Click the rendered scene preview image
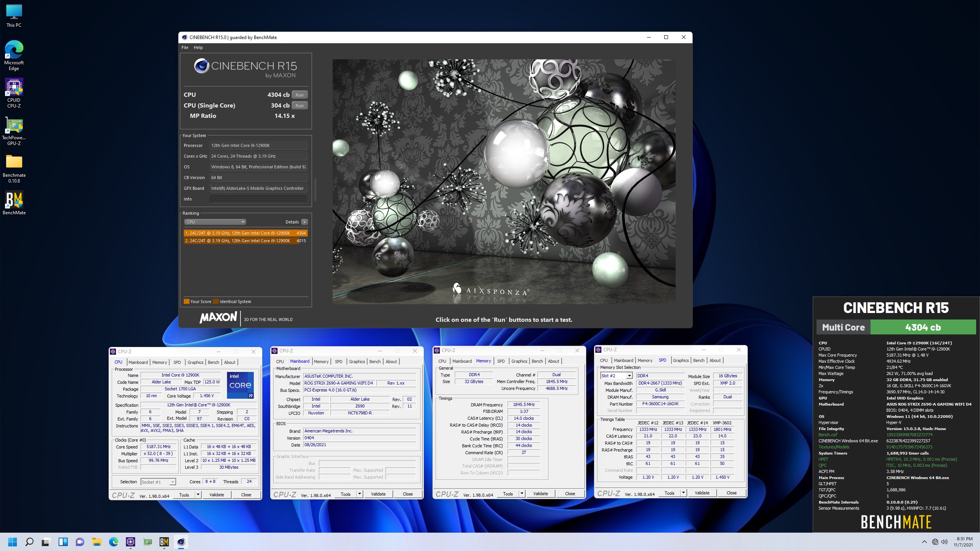The width and height of the screenshot is (980, 551). tap(504, 182)
